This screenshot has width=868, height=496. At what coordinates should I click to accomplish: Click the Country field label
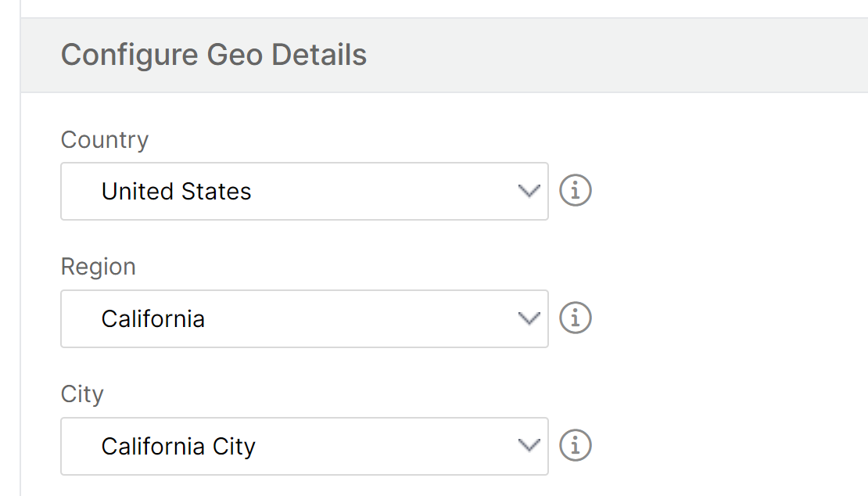[x=105, y=139]
